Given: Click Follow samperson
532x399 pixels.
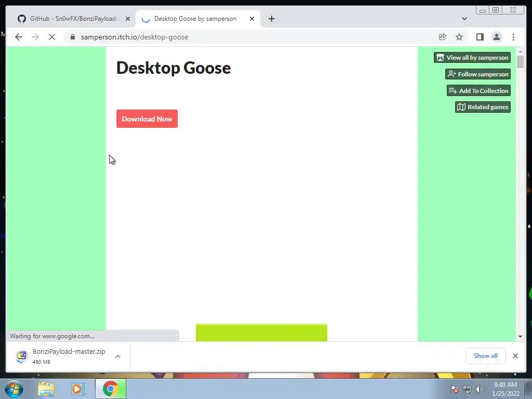Looking at the screenshot, I should tap(478, 74).
